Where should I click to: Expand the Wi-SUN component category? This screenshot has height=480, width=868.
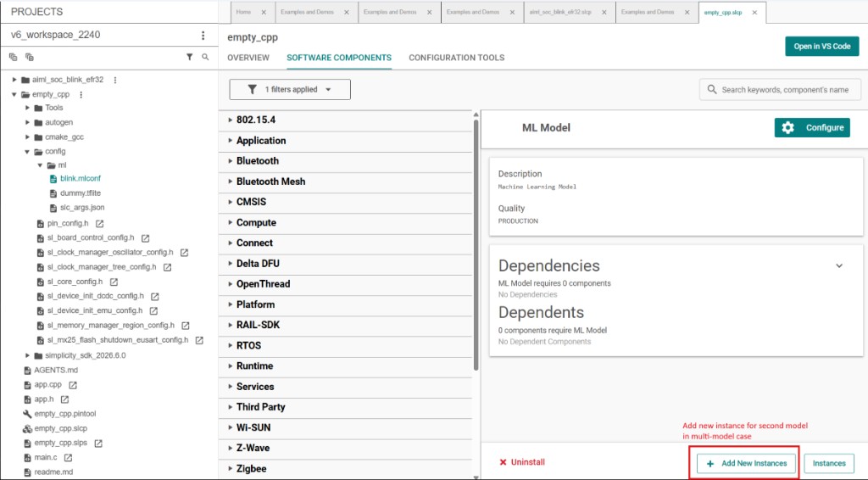[231, 427]
